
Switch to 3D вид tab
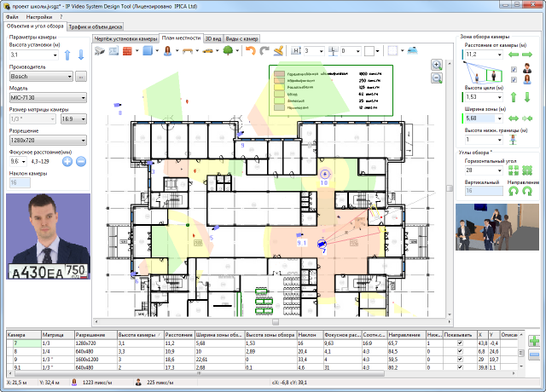click(x=213, y=38)
